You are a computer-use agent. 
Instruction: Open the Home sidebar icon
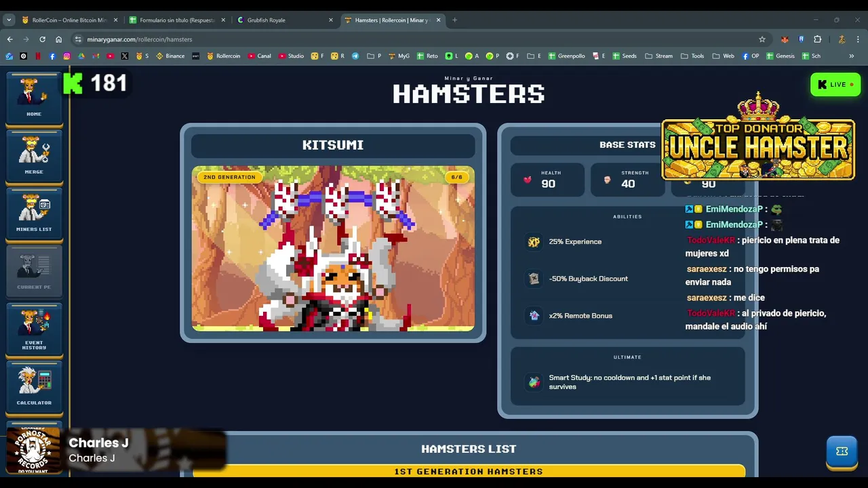[34, 99]
